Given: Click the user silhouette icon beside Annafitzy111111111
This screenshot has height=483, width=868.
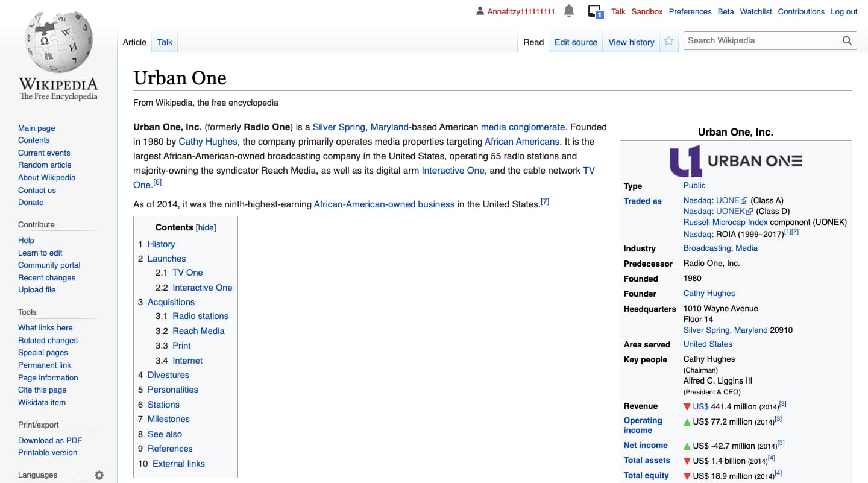Looking at the screenshot, I should [479, 10].
